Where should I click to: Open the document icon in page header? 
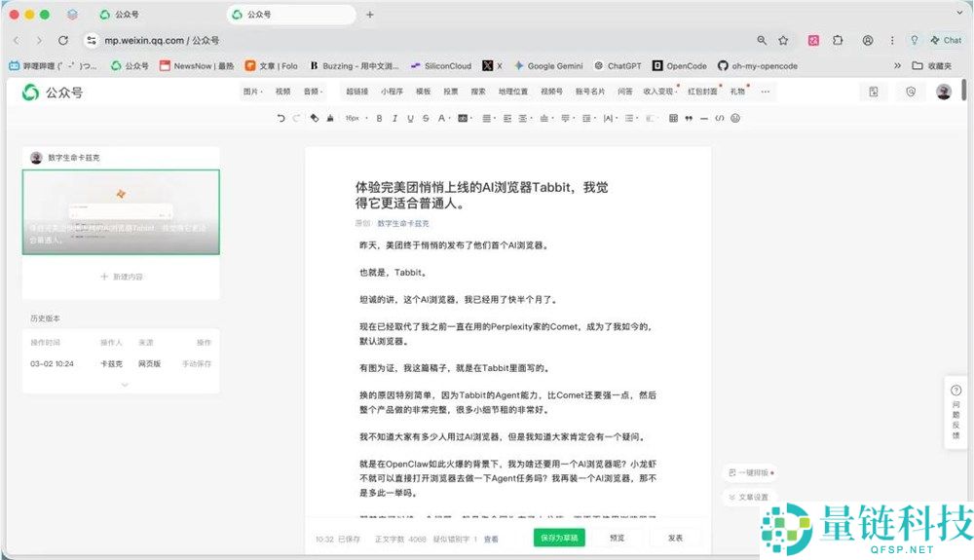(x=874, y=92)
